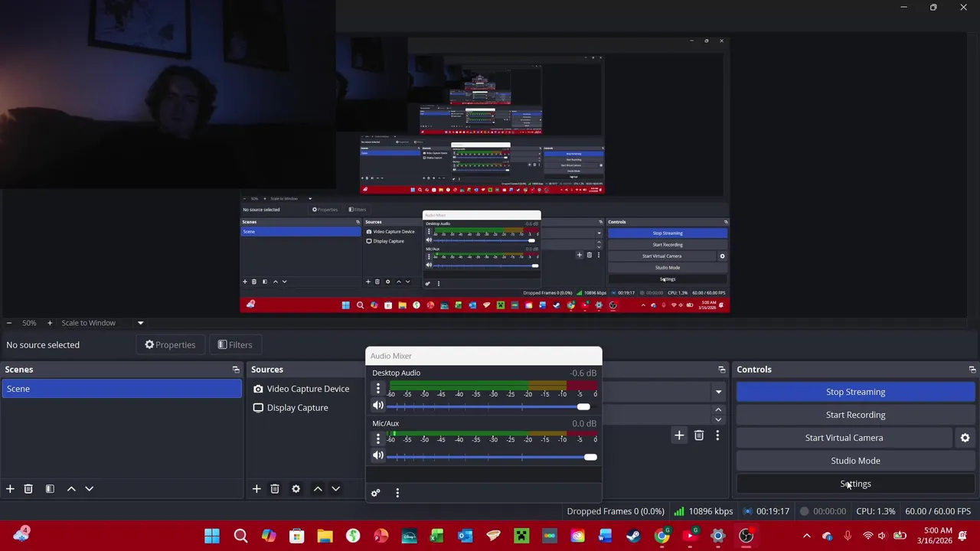Viewport: 980px width, 551px height.
Task: Click streaming timer 00:19:17
Action: coord(766,511)
